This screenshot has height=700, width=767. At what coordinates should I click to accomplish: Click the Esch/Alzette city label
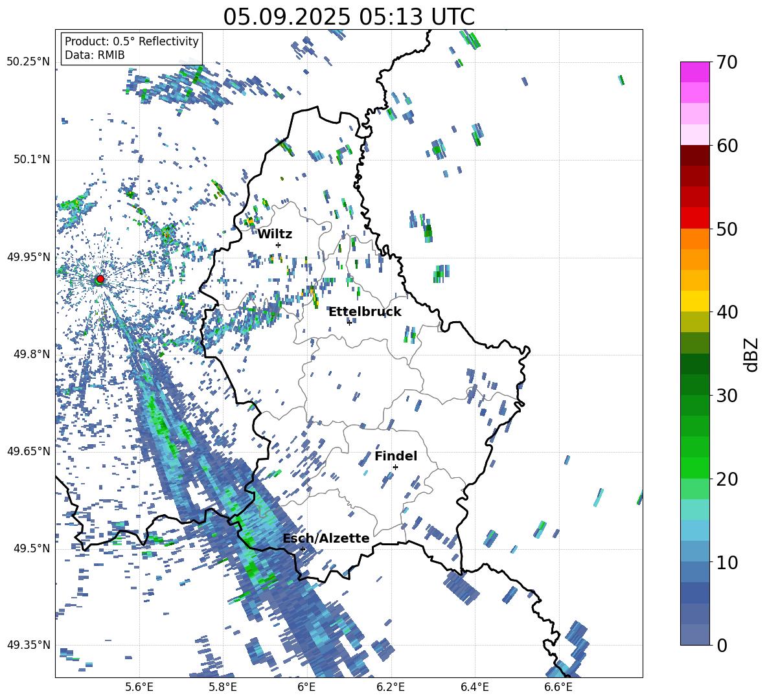pyautogui.click(x=326, y=538)
